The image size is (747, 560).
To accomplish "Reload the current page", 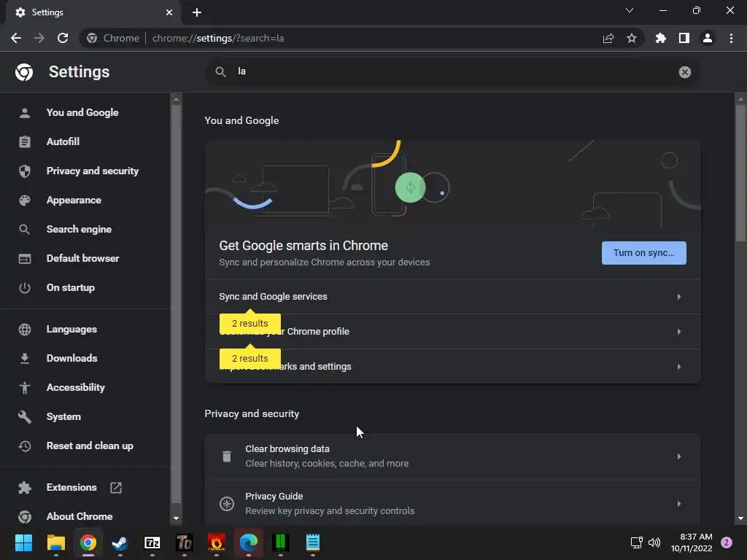I will [63, 38].
